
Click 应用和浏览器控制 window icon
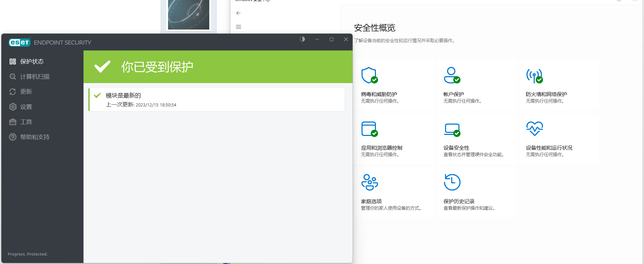tap(369, 129)
